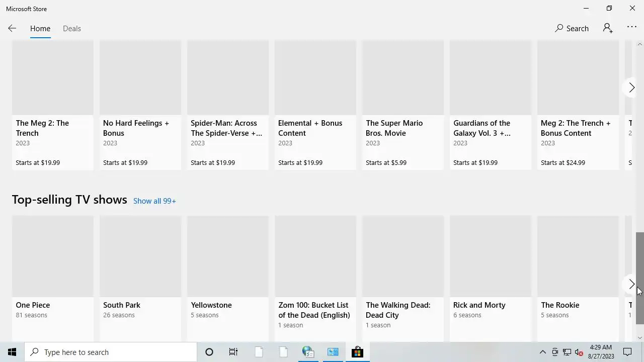Viewport: 644px width, 362px height.
Task: Open Guardians of the Galaxy Vol. 3 poster
Action: [x=491, y=78]
